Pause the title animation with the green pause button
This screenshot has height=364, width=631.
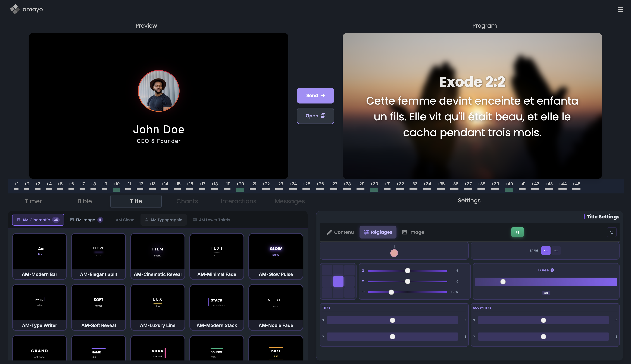(517, 232)
